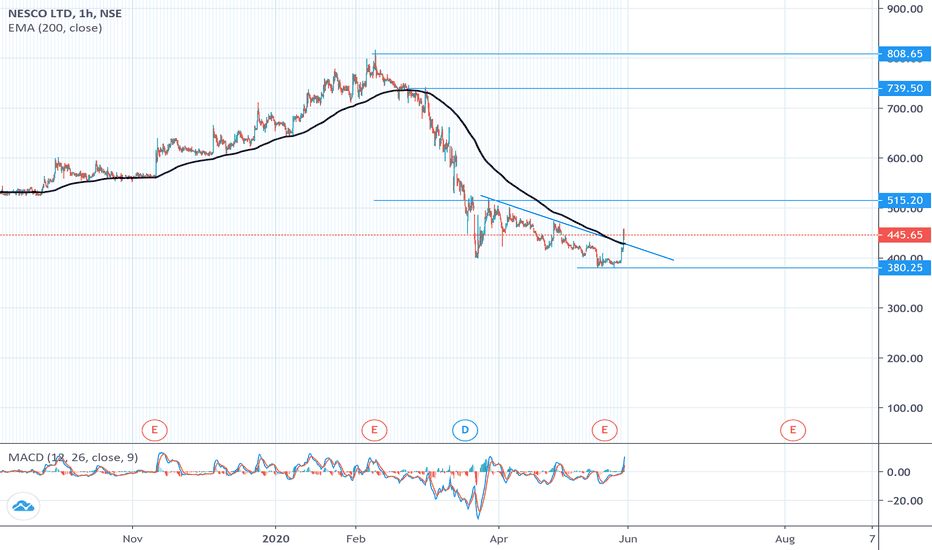Click the TradingView cloud logo icon
Viewport: 932px width, 550px height.
pos(23,506)
